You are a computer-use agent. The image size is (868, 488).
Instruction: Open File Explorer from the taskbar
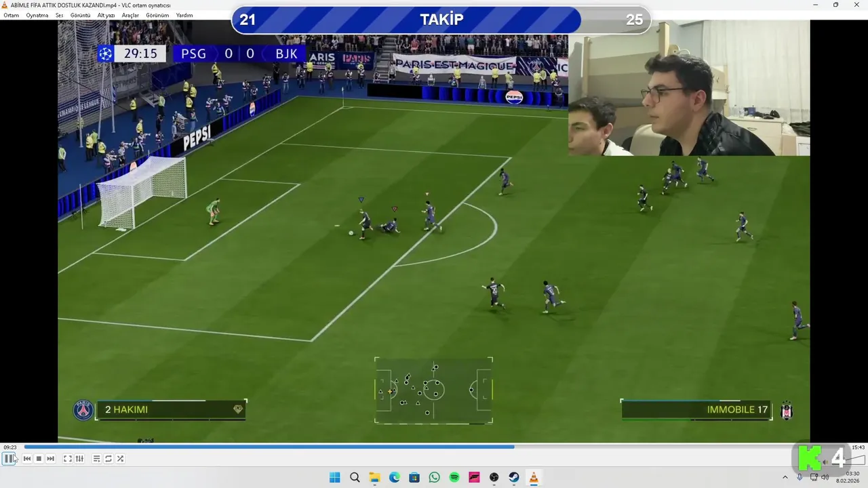click(x=374, y=478)
